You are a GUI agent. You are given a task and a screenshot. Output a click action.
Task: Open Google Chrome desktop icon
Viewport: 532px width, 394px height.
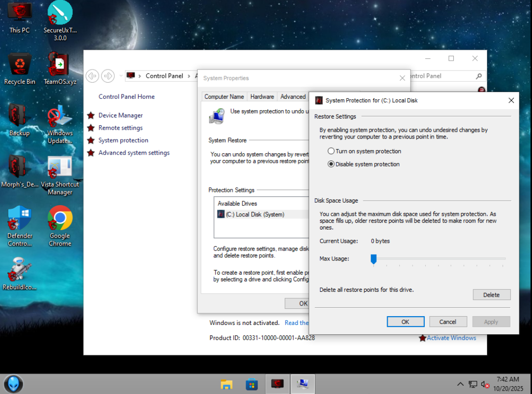[60, 219]
